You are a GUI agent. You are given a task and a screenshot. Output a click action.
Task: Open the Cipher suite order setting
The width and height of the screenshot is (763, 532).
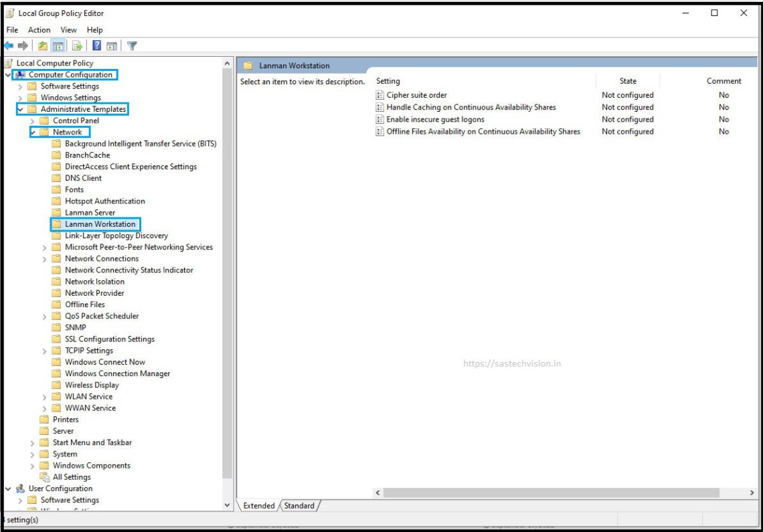tap(416, 95)
